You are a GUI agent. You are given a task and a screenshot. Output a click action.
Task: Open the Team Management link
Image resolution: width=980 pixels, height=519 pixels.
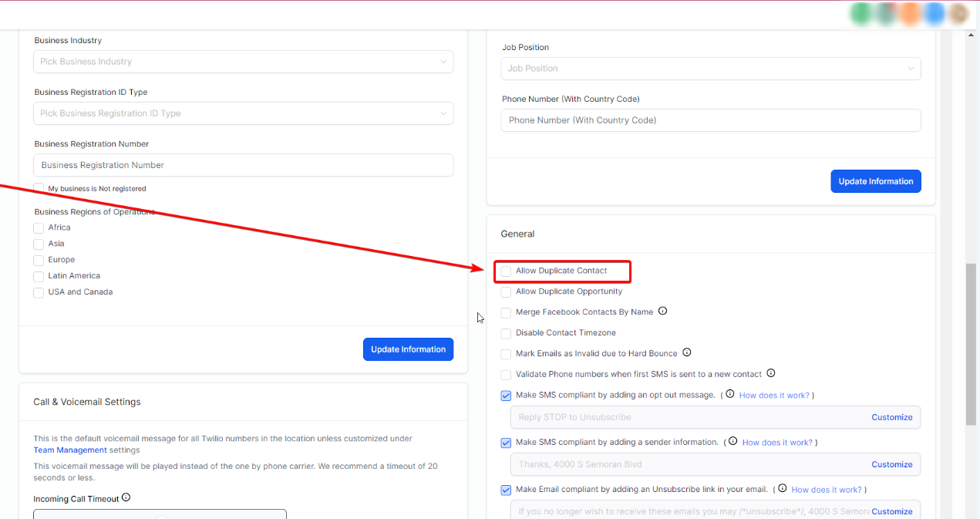tap(70, 450)
